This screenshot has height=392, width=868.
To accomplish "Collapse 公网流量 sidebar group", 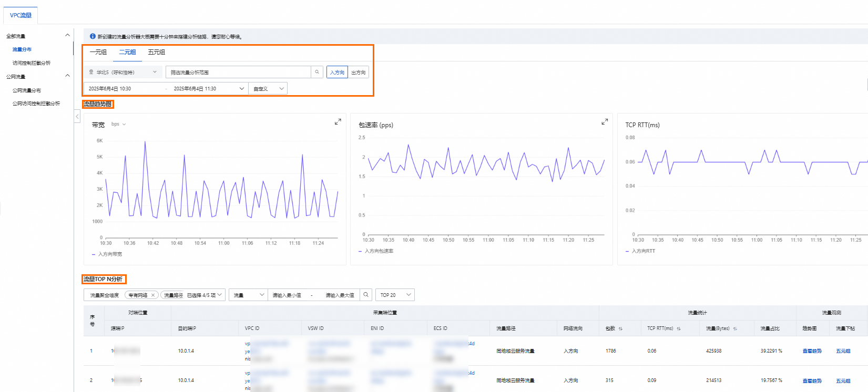I will tap(67, 76).
